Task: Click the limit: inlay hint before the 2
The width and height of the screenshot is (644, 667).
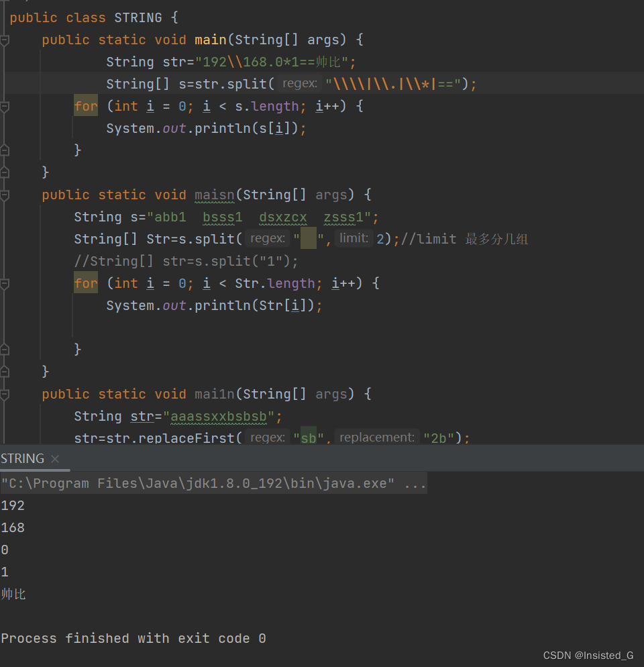Action: pyautogui.click(x=354, y=238)
